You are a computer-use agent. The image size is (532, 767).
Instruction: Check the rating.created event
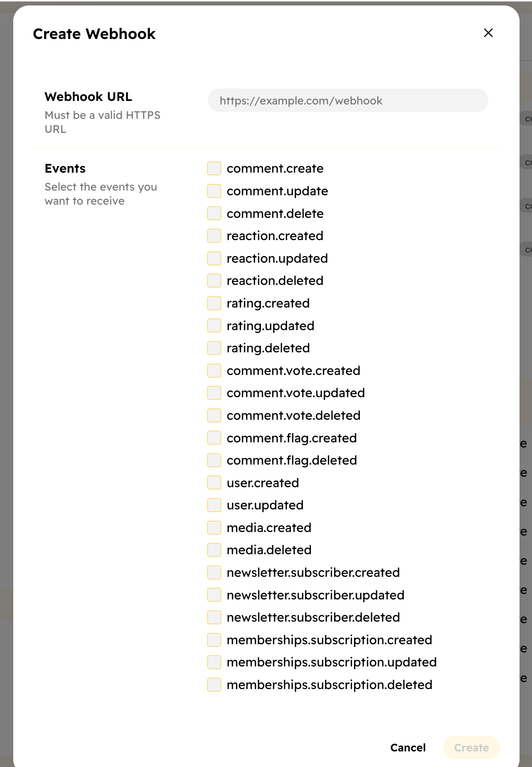click(214, 303)
